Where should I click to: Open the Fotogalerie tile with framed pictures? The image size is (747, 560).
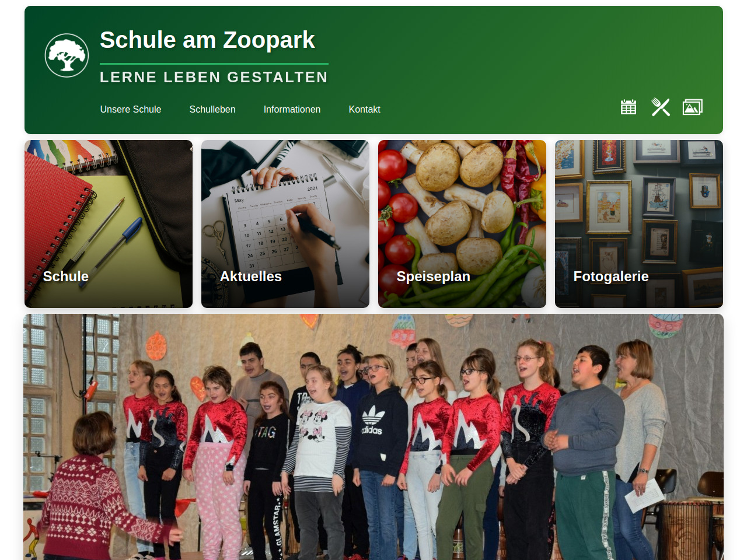point(639,224)
